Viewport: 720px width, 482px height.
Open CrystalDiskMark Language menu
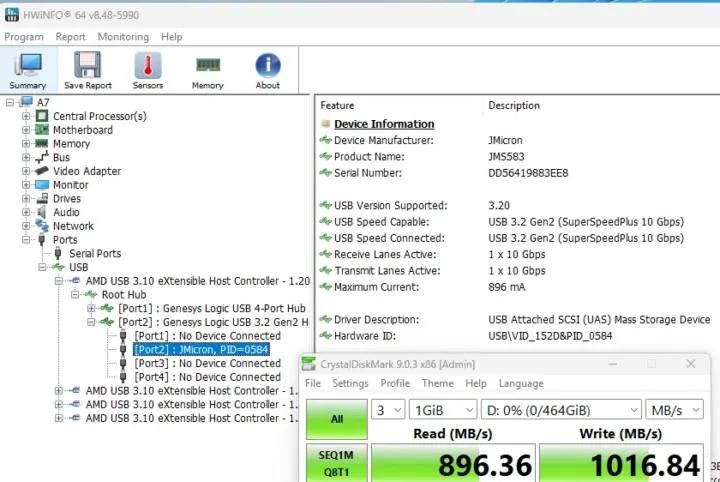[x=521, y=383]
